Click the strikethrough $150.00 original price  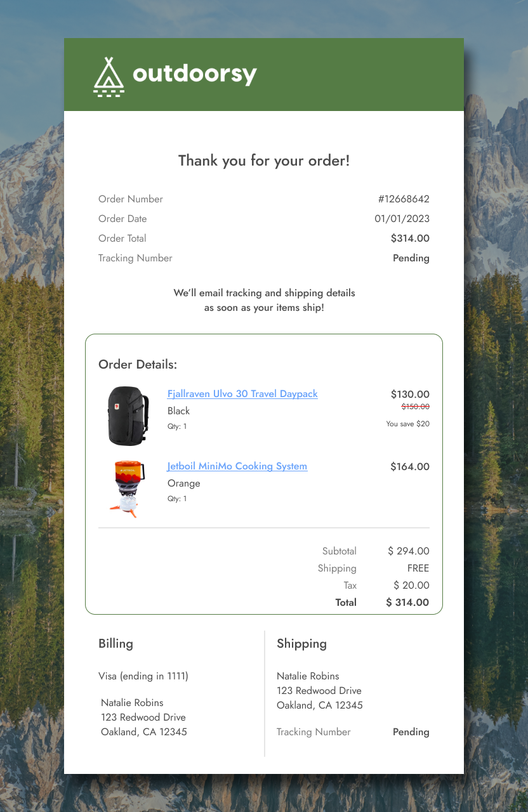tap(415, 407)
